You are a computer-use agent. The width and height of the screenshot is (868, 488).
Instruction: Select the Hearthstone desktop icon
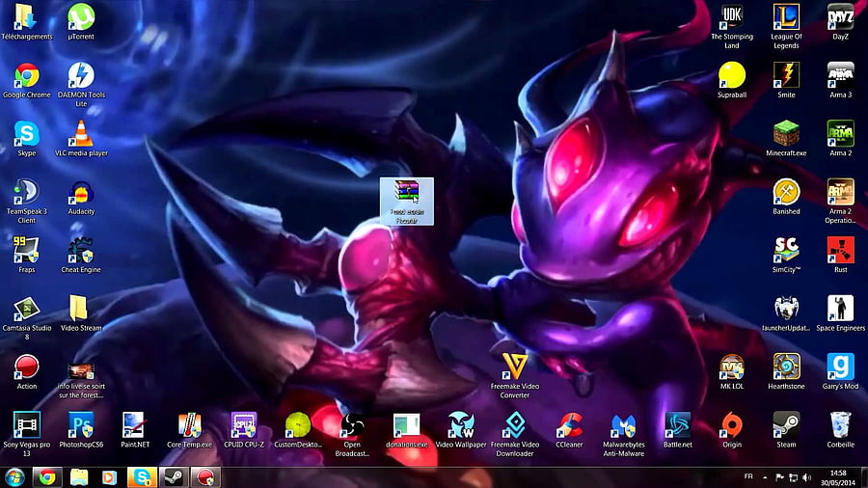coord(786,371)
